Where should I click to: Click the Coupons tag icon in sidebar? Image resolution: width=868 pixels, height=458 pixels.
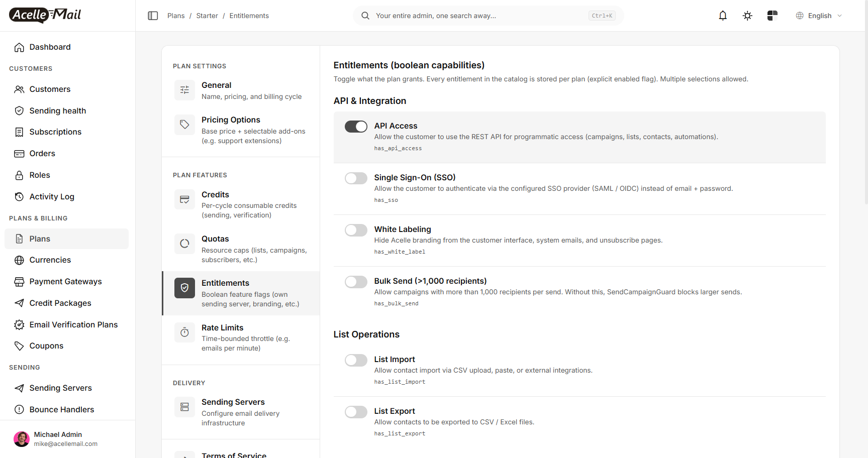tap(19, 346)
